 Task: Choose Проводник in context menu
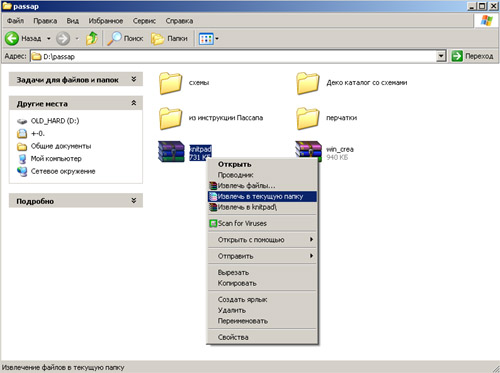pos(262,175)
